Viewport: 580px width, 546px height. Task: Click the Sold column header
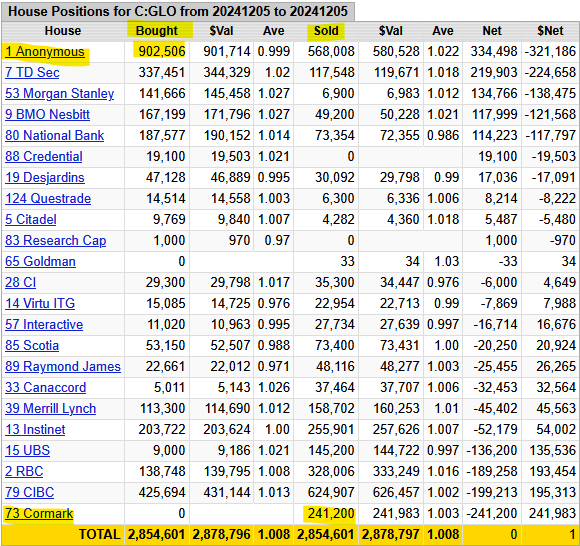click(x=326, y=31)
